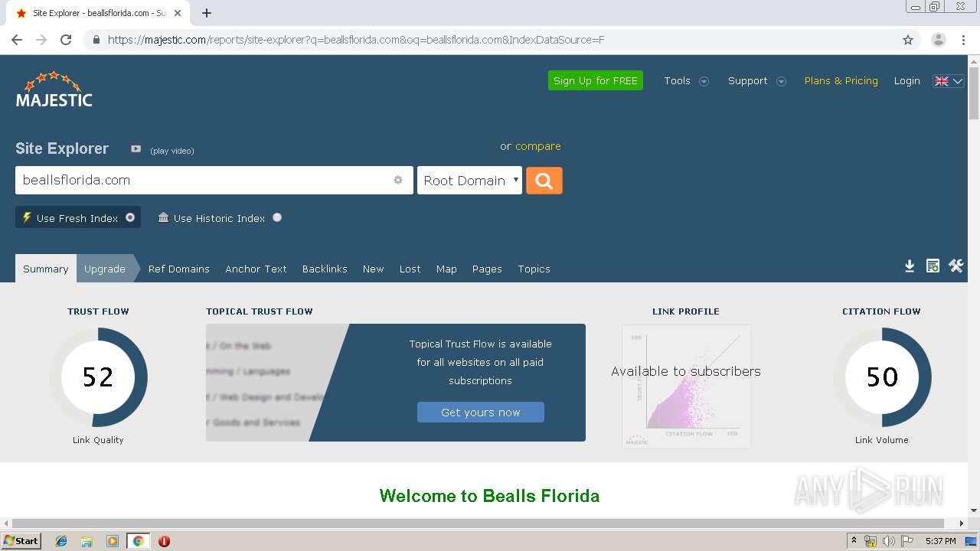Open the Backlinks tab

tap(325, 269)
